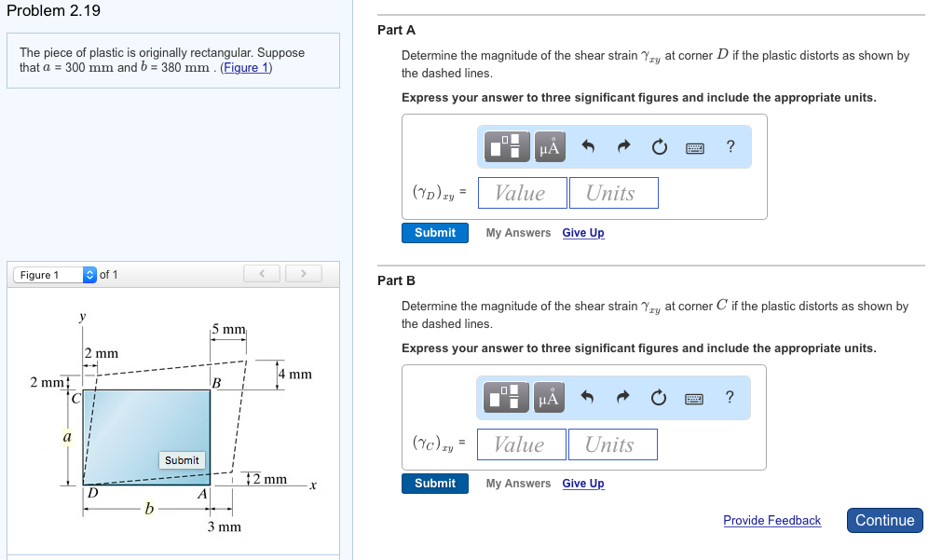This screenshot has width=942, height=560.
Task: Click the undo arrow in Part A toolbar
Action: click(587, 146)
